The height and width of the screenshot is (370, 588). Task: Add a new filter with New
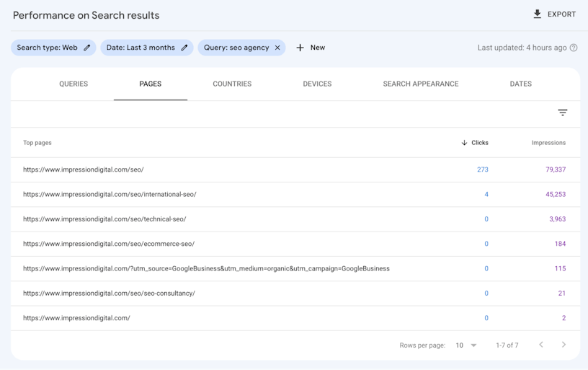tap(311, 48)
